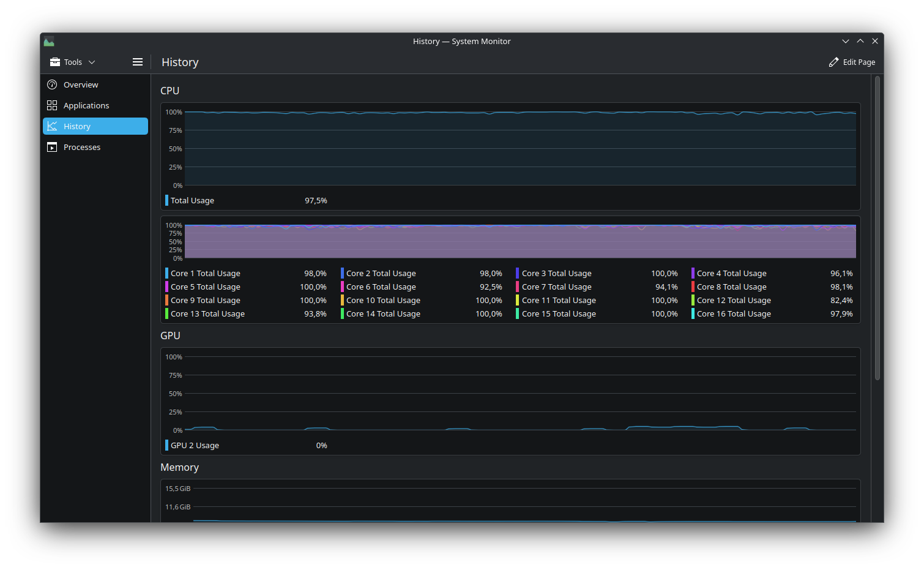Click the Edit Page button
Viewport: 924px width, 570px height.
click(852, 62)
